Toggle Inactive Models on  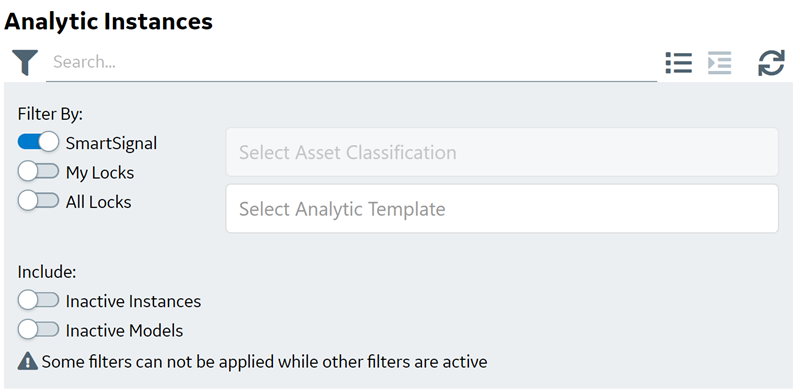38,330
